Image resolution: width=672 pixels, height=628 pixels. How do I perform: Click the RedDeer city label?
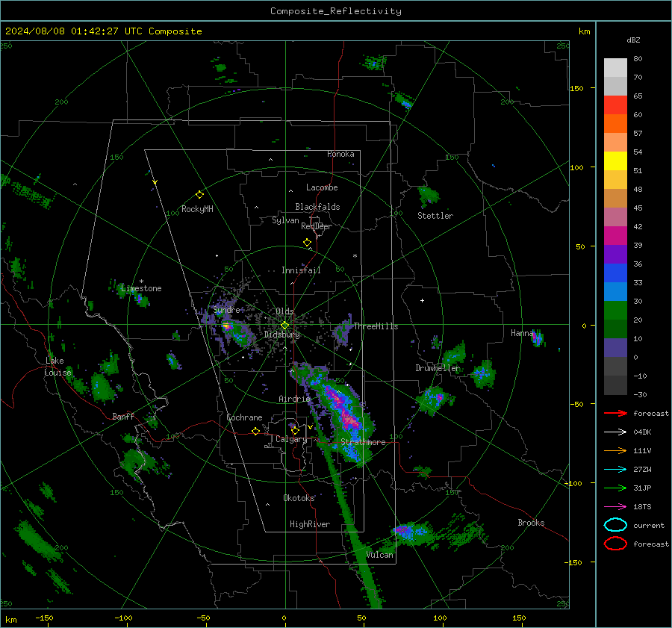[317, 226]
